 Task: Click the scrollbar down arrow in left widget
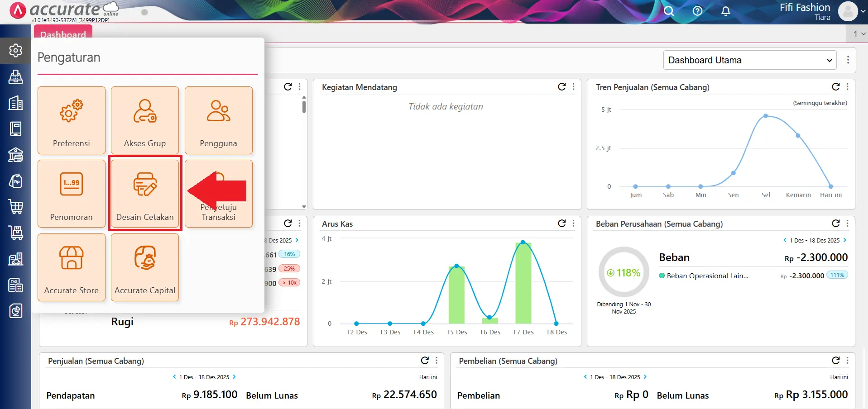pos(304,207)
